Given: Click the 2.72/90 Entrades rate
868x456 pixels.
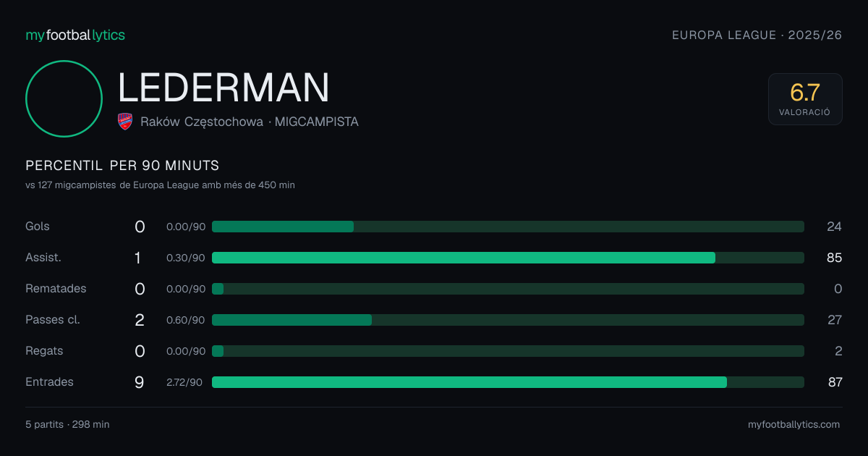Looking at the screenshot, I should pyautogui.click(x=184, y=382).
